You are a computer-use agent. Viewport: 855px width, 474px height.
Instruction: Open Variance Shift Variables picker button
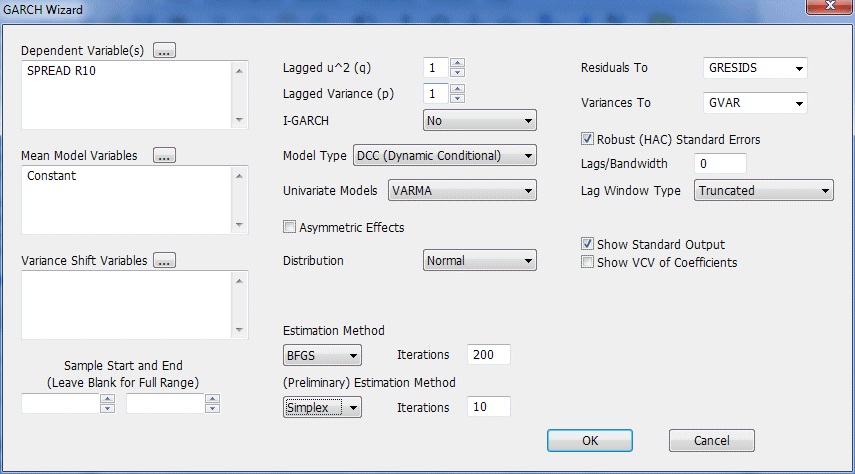pos(165,260)
